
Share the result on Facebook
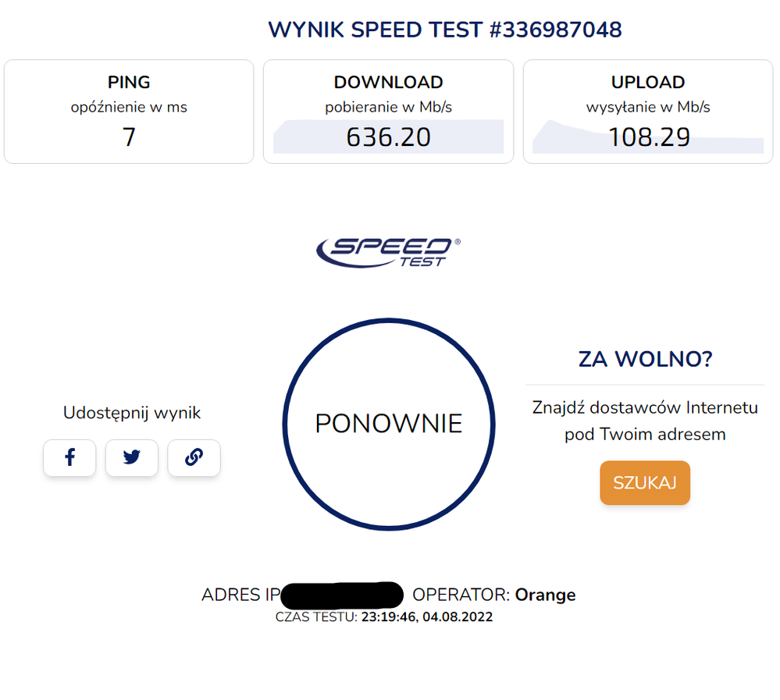tap(69, 458)
